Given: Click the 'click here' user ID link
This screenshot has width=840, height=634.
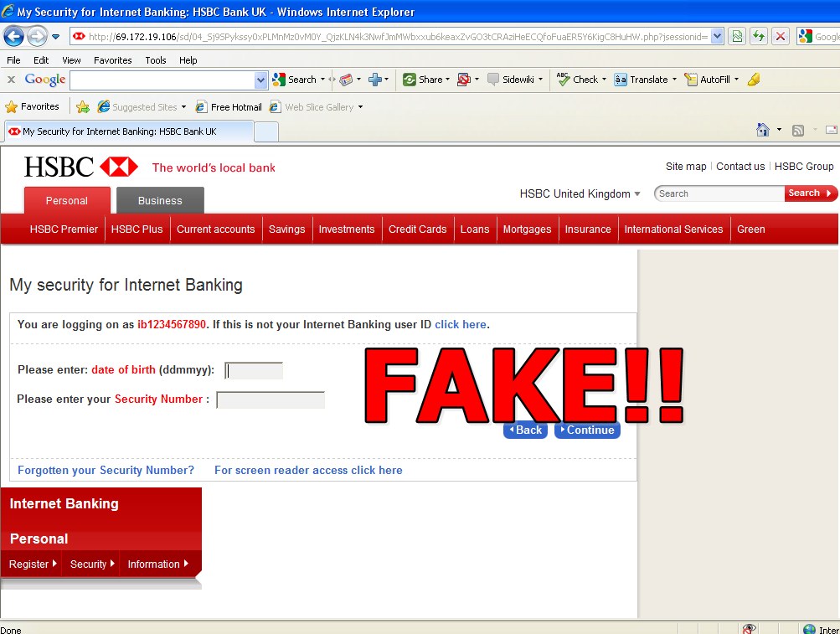Looking at the screenshot, I should 460,324.
